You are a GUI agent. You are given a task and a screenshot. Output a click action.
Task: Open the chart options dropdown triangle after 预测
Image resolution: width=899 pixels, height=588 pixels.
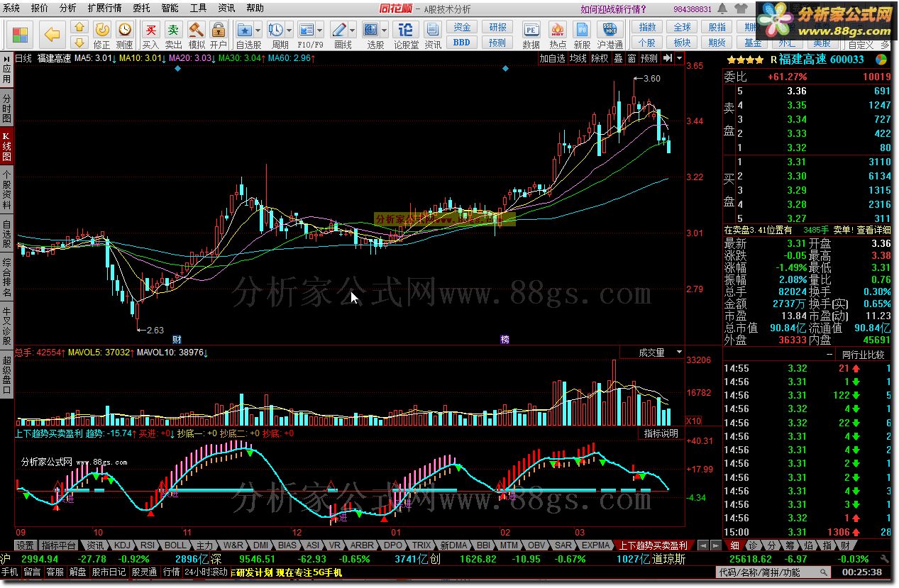click(679, 58)
